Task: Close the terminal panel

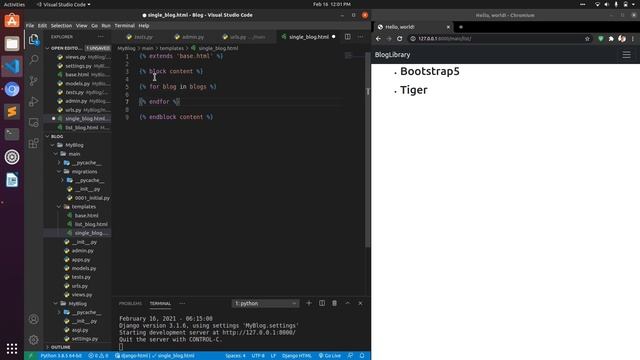Action: point(360,303)
